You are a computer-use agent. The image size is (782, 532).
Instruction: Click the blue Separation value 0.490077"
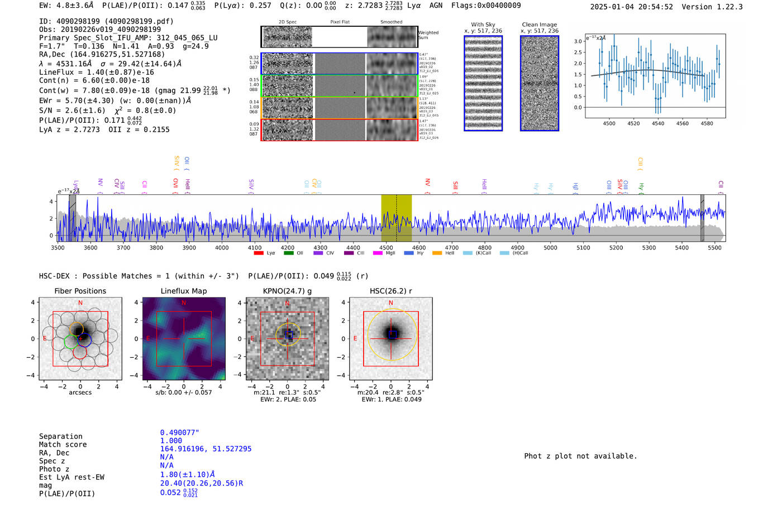pos(179,433)
